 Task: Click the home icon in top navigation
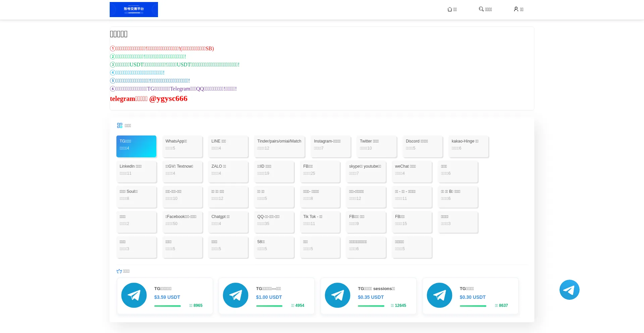pos(450,9)
